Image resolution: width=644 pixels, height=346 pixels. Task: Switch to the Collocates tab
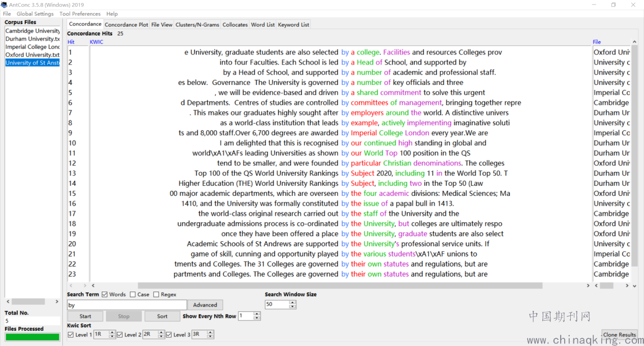click(235, 24)
